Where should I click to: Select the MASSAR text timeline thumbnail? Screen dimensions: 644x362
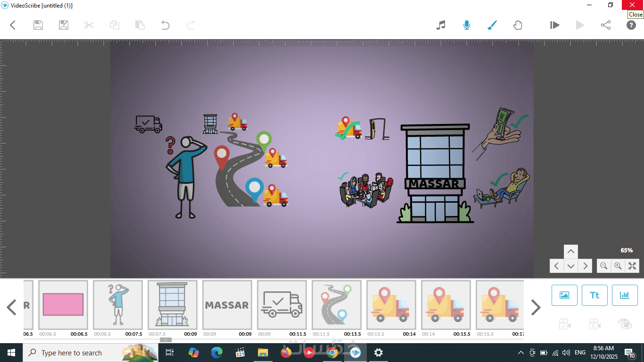point(227,305)
